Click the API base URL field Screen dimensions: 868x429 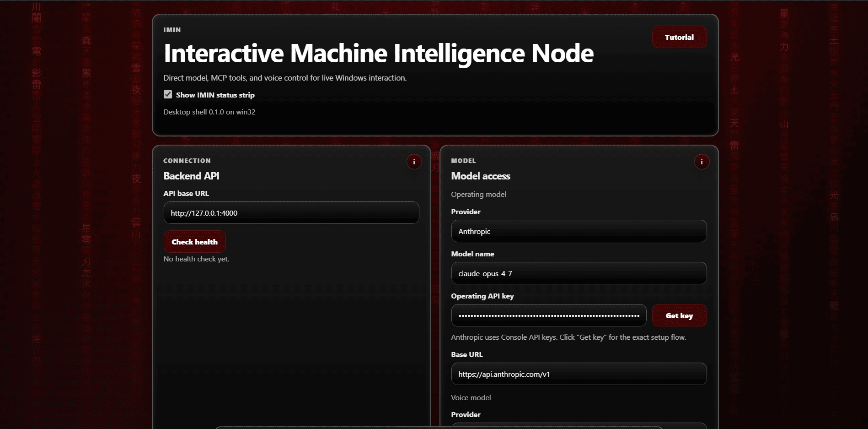tap(291, 213)
